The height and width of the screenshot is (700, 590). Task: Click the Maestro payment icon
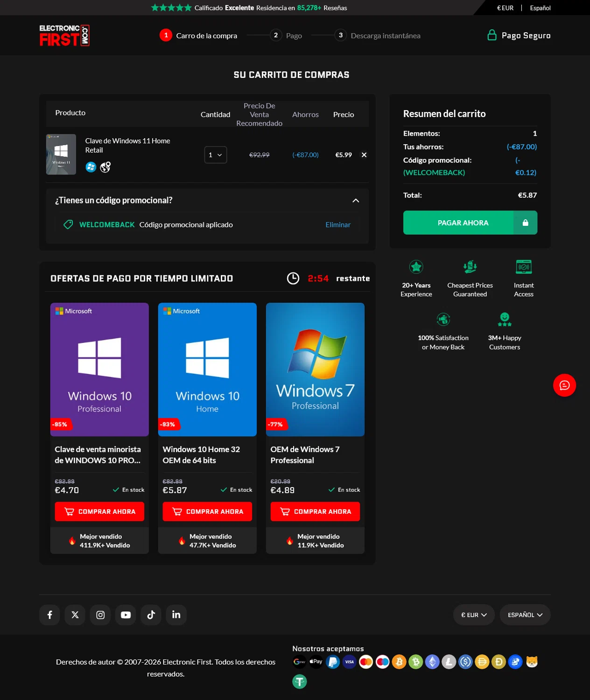tap(383, 662)
